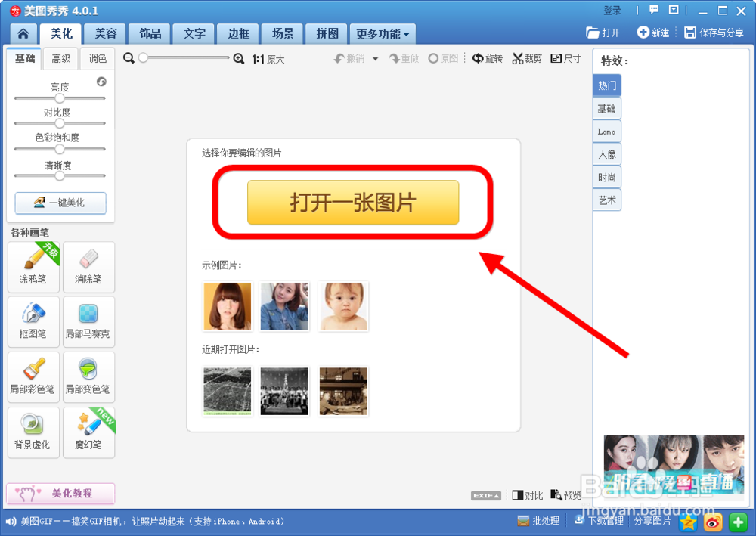
Task: Select the 涂鸦笔 brush tool
Action: 34,267
